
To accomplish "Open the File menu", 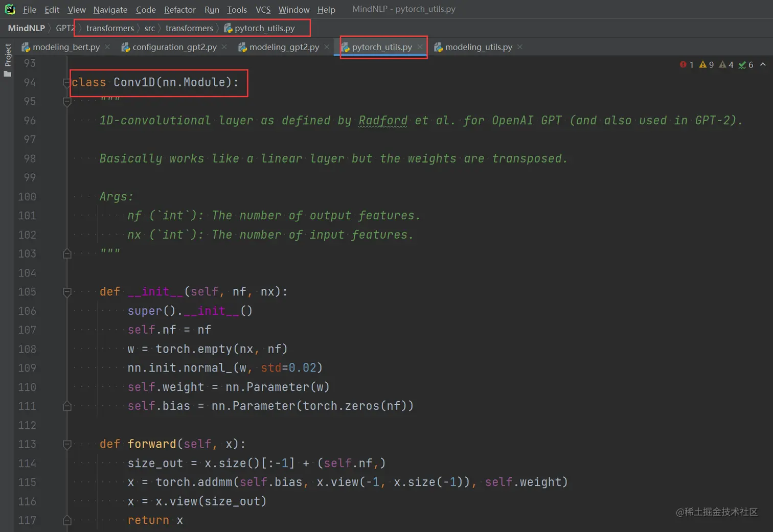I will click(x=30, y=9).
